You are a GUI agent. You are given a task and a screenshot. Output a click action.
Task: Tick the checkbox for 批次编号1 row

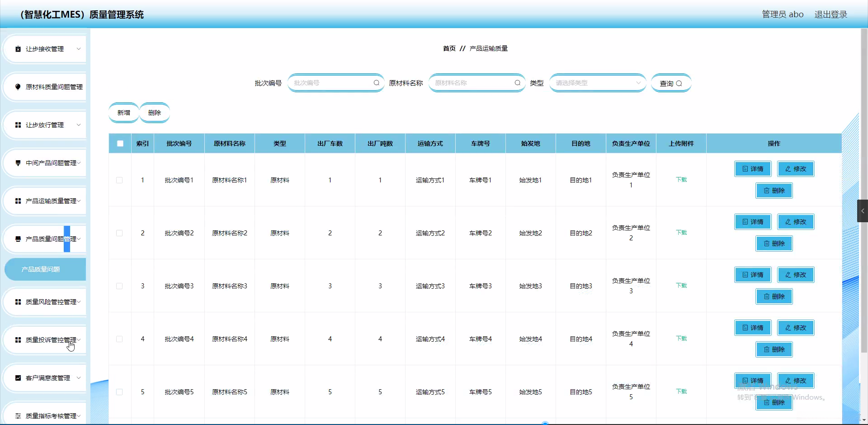[x=119, y=180]
